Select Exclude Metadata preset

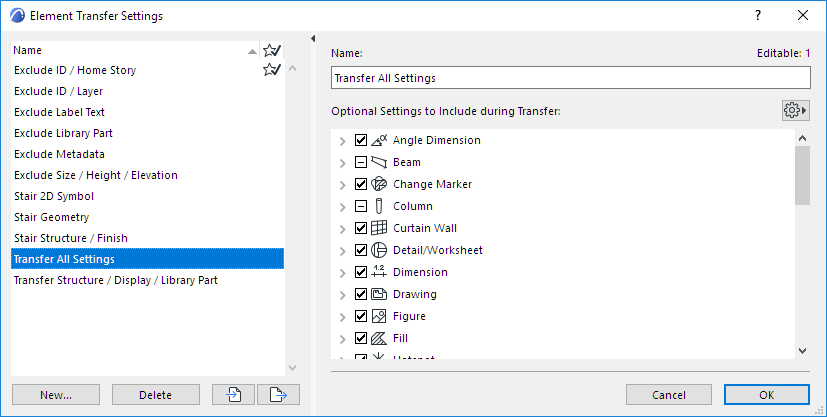tap(58, 154)
